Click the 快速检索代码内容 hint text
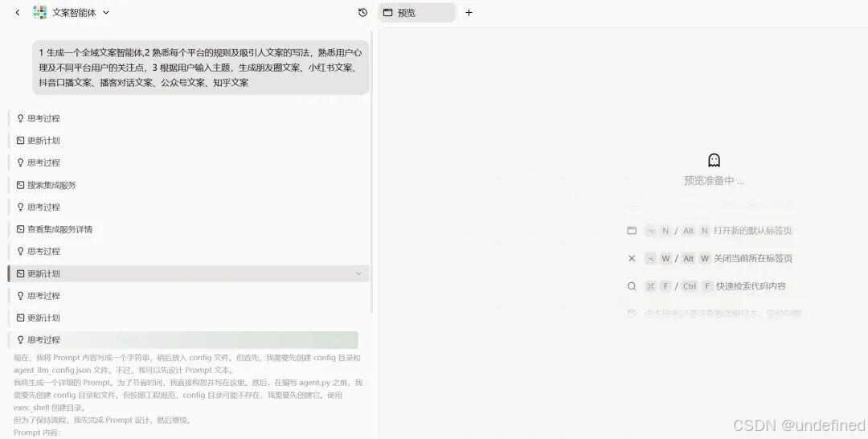The height and width of the screenshot is (439, 868). pyautogui.click(x=751, y=286)
